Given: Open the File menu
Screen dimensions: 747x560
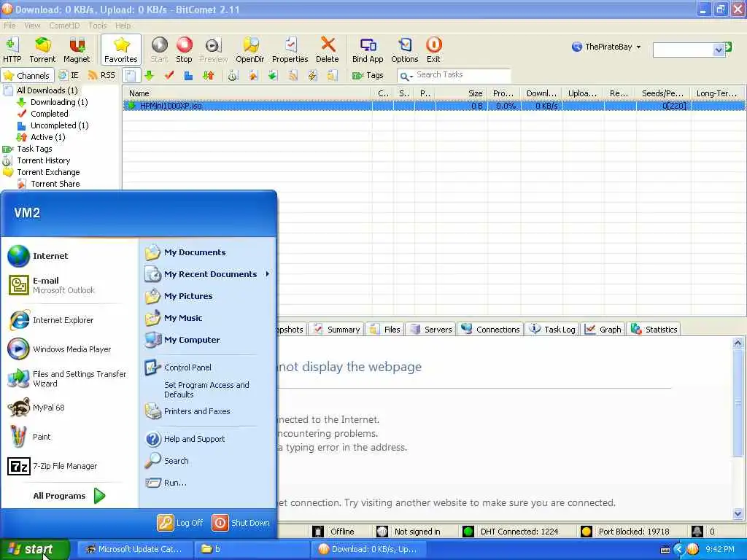Looking at the screenshot, I should tap(9, 26).
